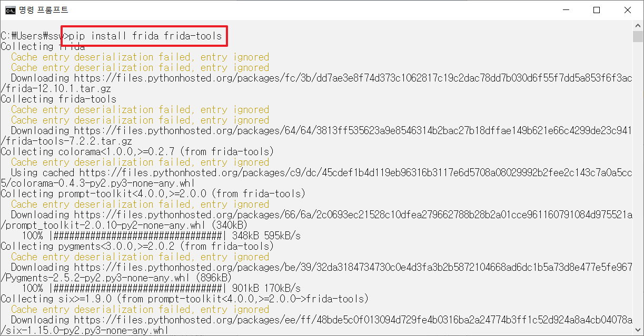Click the '/six-1.15.0-py2.py3-none-any.whl' line
This screenshot has width=644, height=336.
tap(85, 330)
